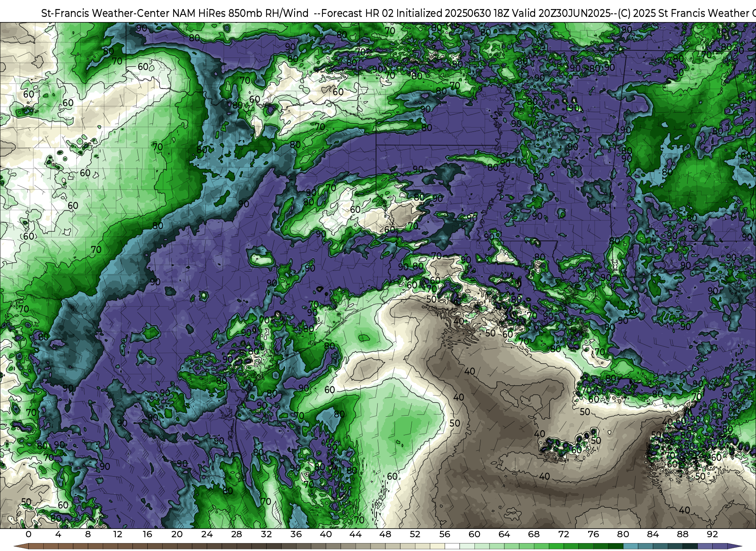The image size is (756, 551).
Task: Select the "44" value on the color scale
Action: 356,534
